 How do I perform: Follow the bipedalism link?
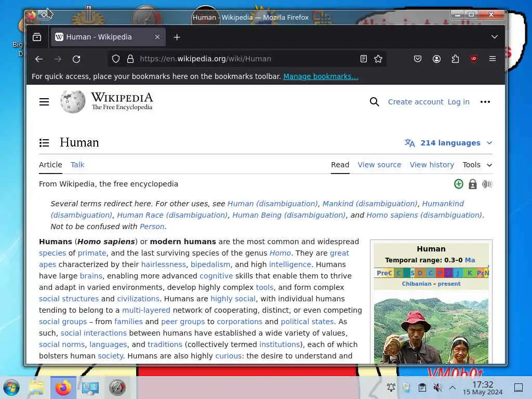(210, 264)
